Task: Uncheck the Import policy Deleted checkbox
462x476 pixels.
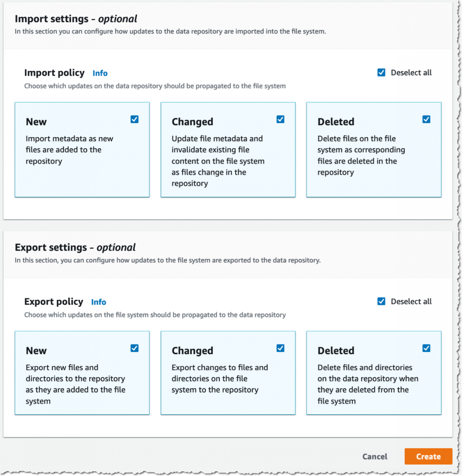Action: [x=426, y=119]
